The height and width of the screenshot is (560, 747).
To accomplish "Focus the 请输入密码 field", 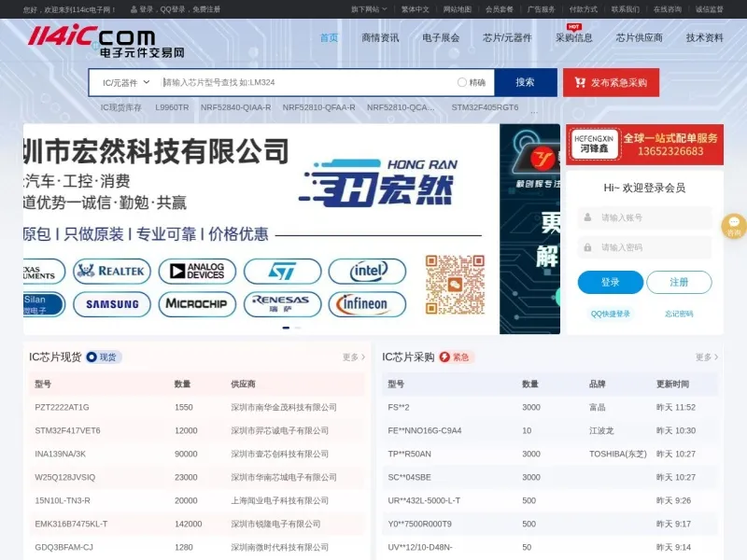I will [644, 247].
